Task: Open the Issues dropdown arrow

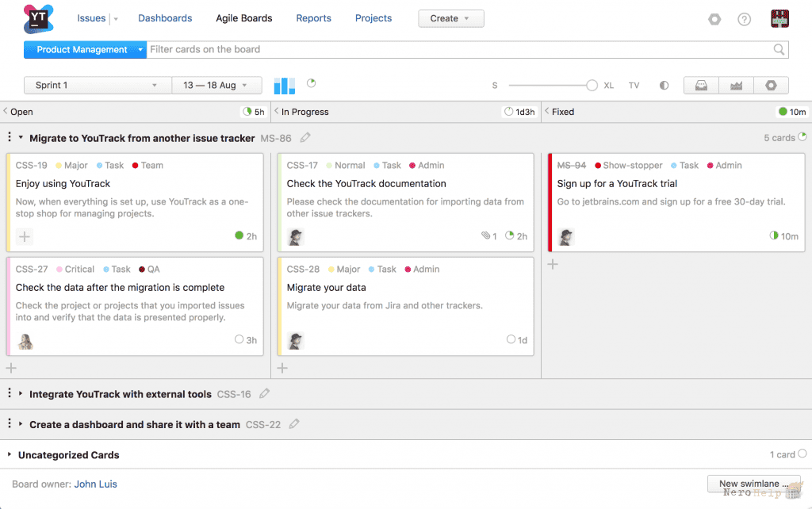Action: coord(116,19)
